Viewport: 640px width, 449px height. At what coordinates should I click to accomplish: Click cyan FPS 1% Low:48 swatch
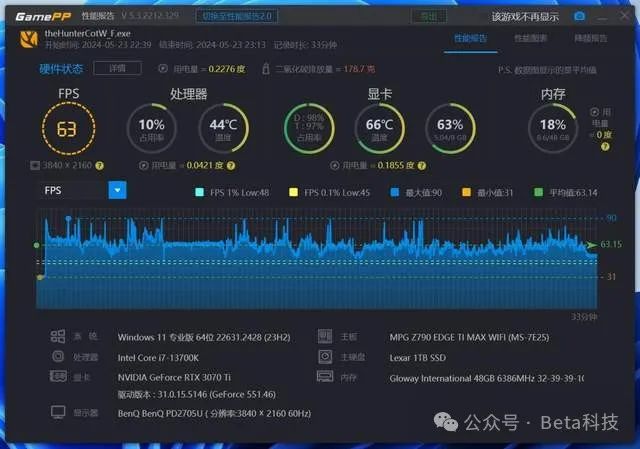tap(200, 192)
